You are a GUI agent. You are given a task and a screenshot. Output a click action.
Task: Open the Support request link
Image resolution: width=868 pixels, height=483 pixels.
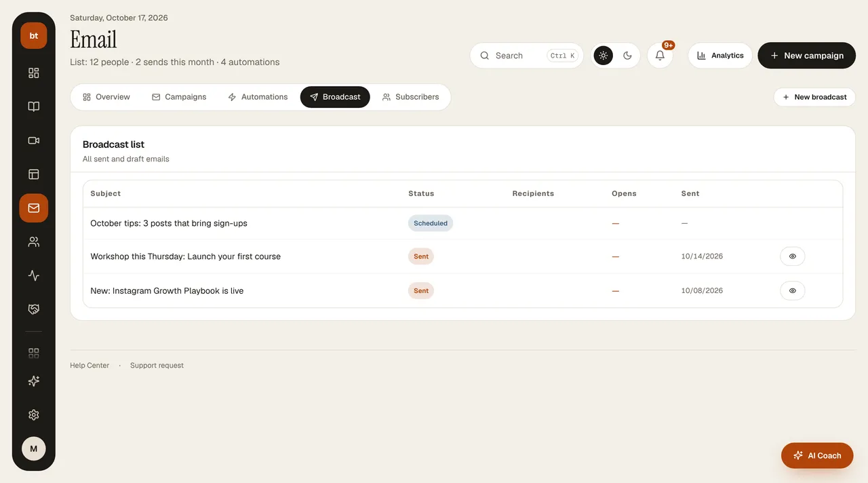[x=157, y=366]
